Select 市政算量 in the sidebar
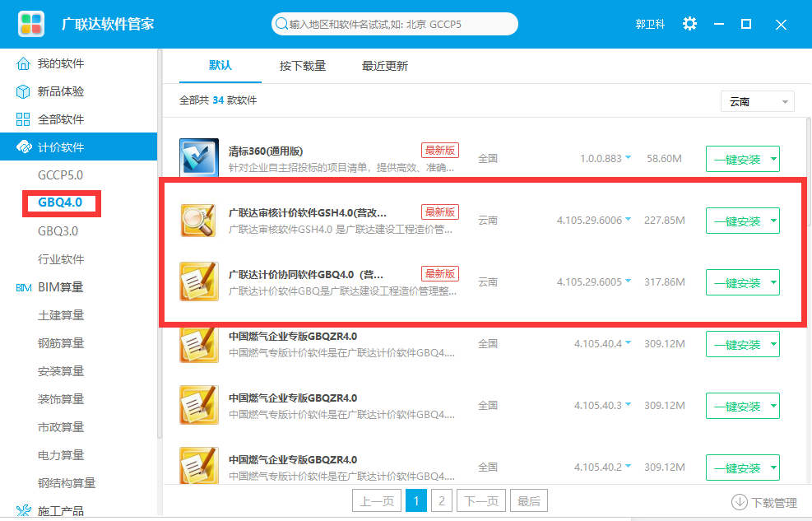 pos(61,426)
